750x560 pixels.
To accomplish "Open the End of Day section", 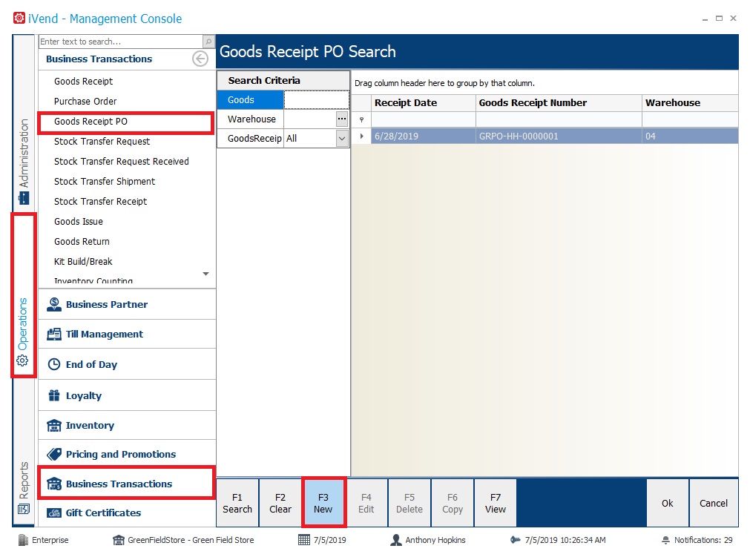I will (x=127, y=364).
